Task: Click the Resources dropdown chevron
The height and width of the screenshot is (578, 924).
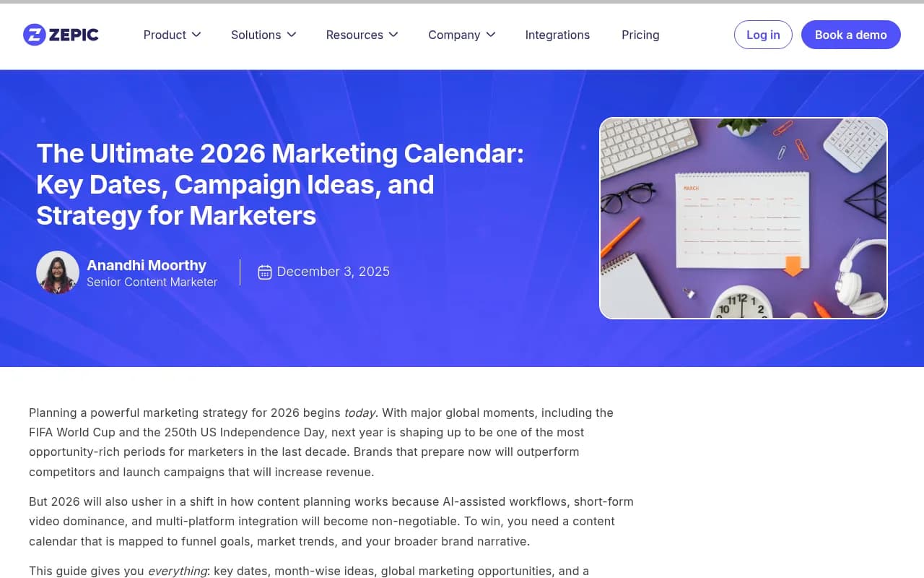Action: (x=393, y=34)
